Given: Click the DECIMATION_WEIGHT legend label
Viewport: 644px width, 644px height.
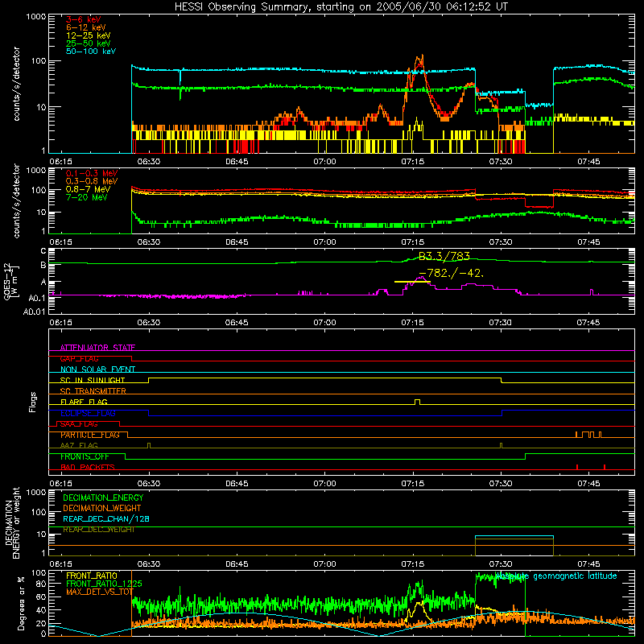Looking at the screenshot, I should click(102, 508).
